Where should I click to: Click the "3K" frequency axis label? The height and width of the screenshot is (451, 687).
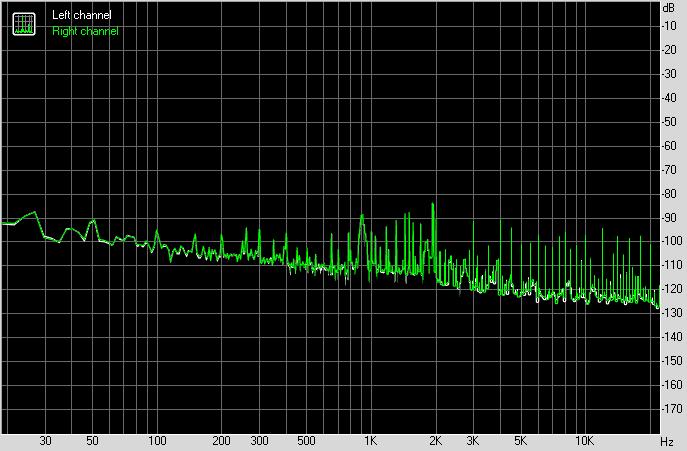[473, 441]
